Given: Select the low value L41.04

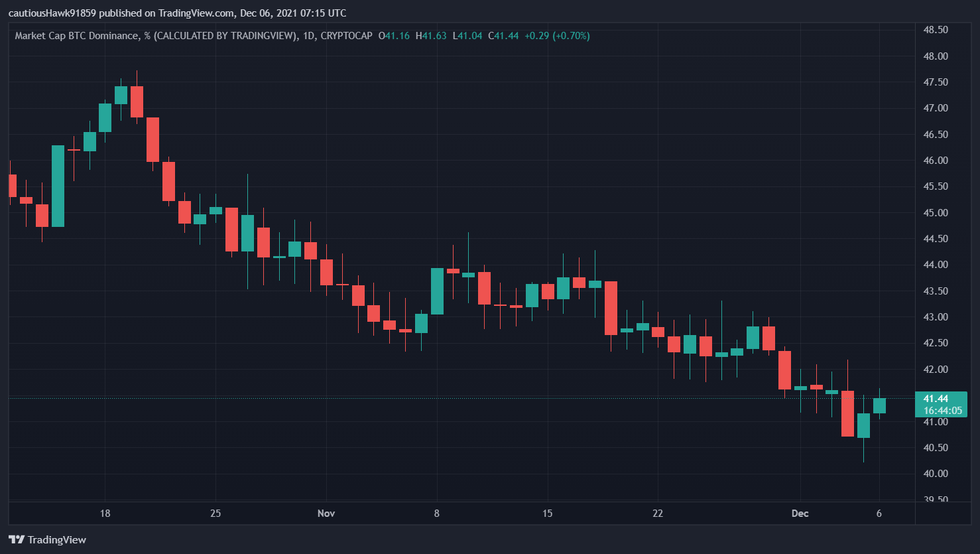Looking at the screenshot, I should click(x=466, y=36).
